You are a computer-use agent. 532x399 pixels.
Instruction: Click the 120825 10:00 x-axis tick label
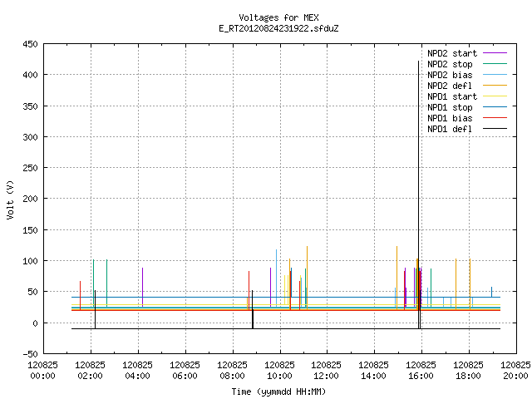tap(279, 370)
